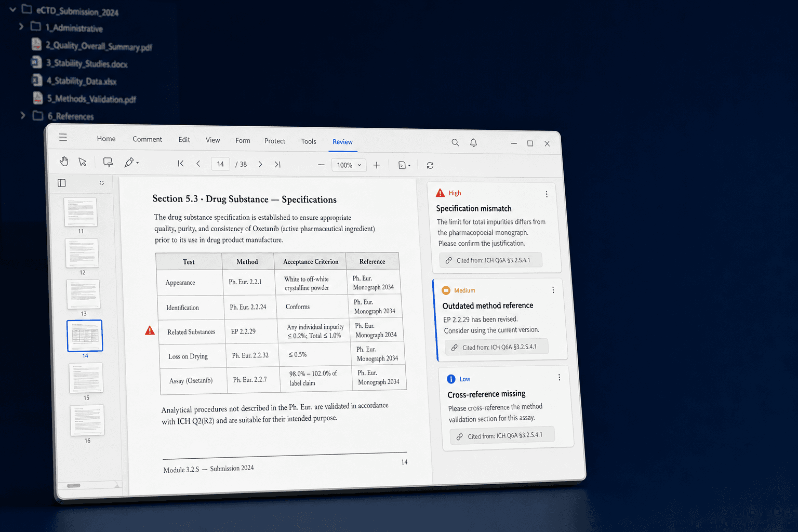Image resolution: width=798 pixels, height=532 pixels.
Task: Click the Low severity info icon
Action: [x=451, y=379]
